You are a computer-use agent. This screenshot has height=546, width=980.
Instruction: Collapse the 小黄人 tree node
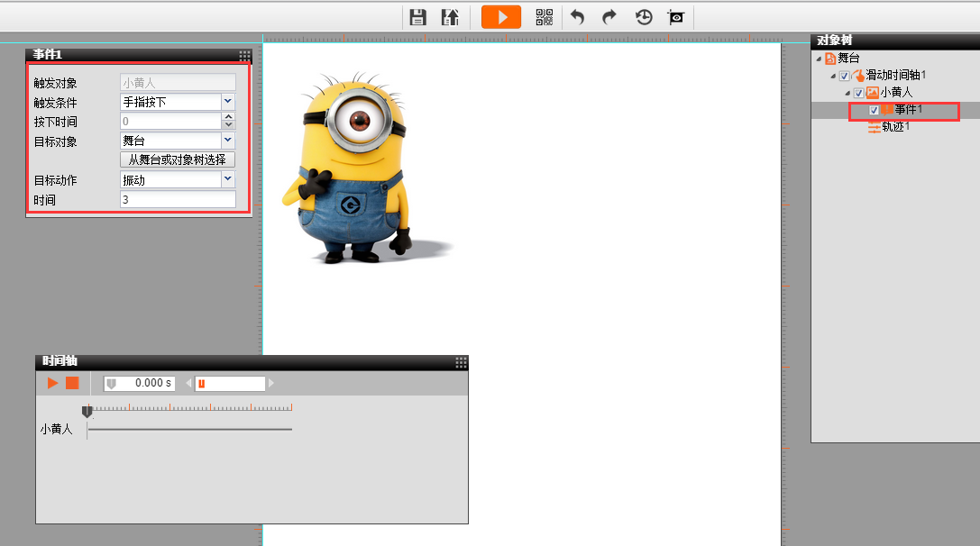pos(847,93)
